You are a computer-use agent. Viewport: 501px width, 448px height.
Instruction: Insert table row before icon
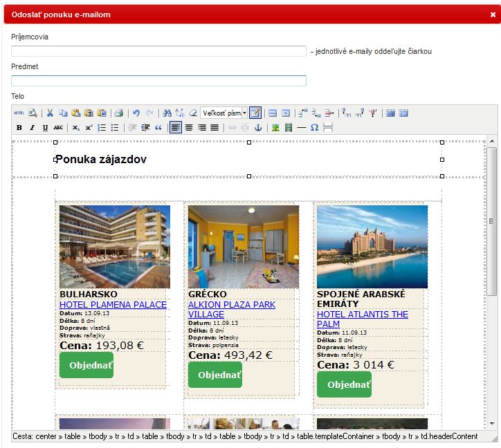pyautogui.click(x=302, y=113)
